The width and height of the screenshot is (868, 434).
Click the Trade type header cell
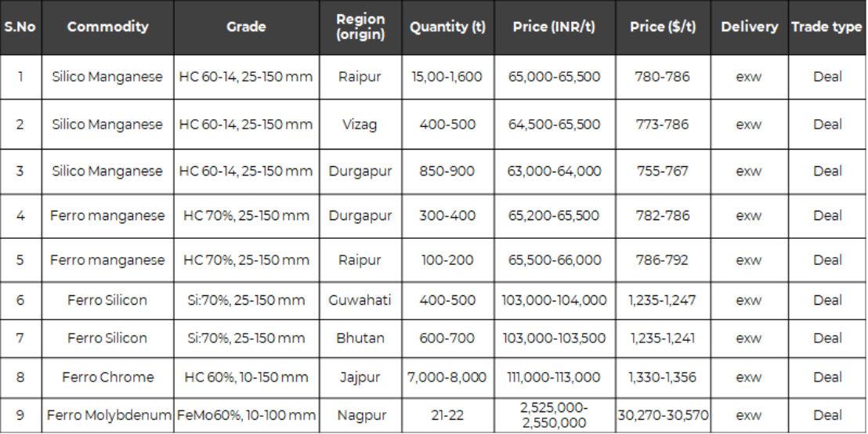tap(827, 27)
